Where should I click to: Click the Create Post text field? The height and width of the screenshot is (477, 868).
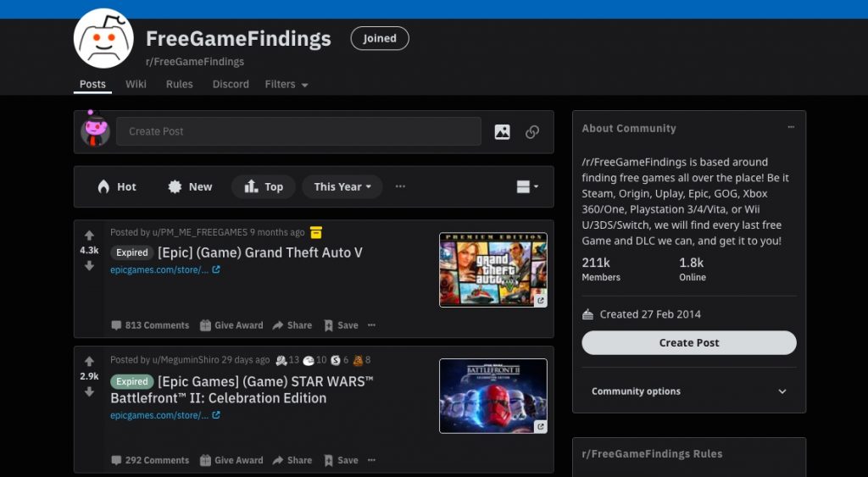[298, 131]
